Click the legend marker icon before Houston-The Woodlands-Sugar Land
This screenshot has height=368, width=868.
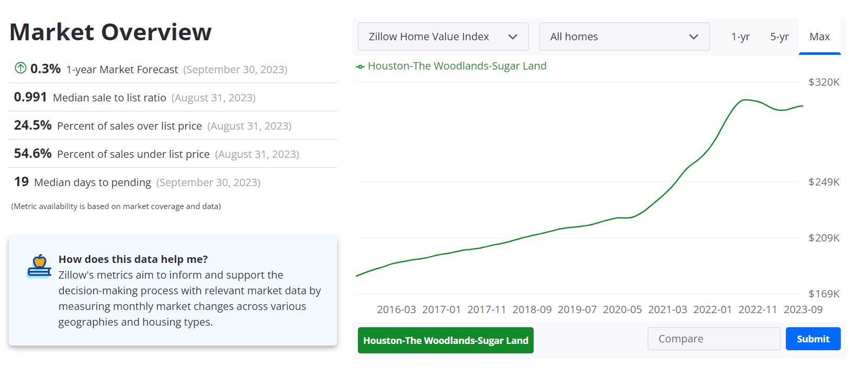pyautogui.click(x=360, y=66)
